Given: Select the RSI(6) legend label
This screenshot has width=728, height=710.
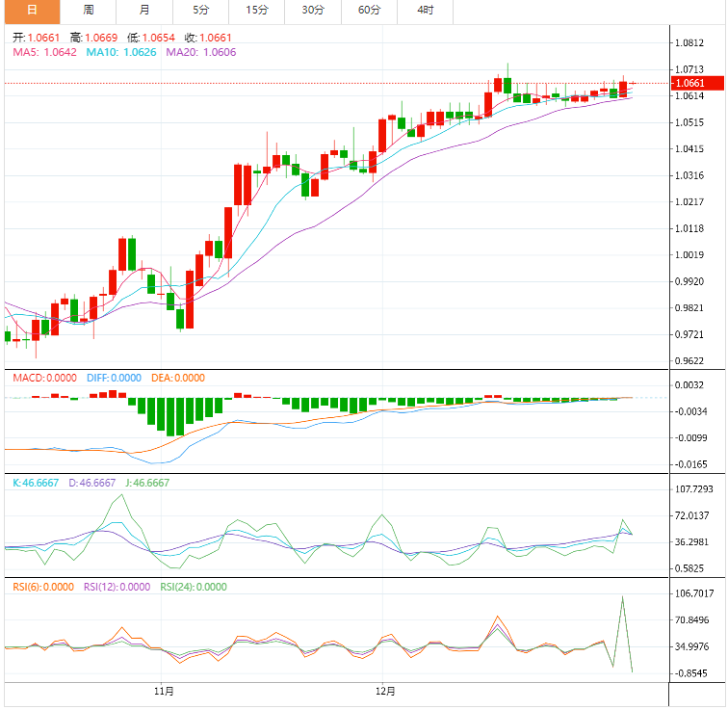Looking at the screenshot, I should 43,587.
